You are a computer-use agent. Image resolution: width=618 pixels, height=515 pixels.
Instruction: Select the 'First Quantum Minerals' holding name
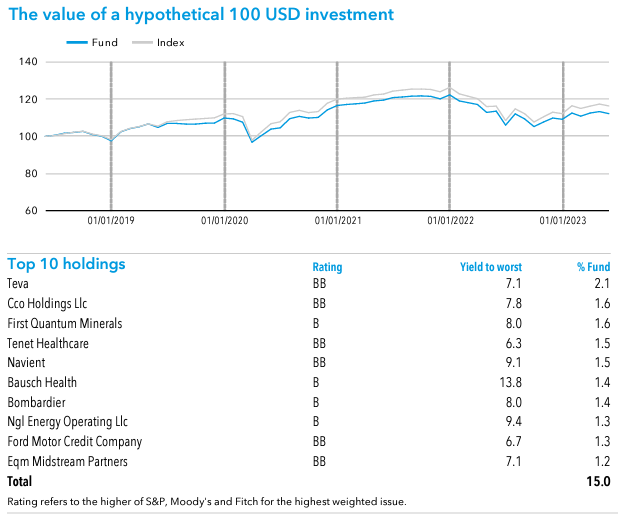pos(65,323)
